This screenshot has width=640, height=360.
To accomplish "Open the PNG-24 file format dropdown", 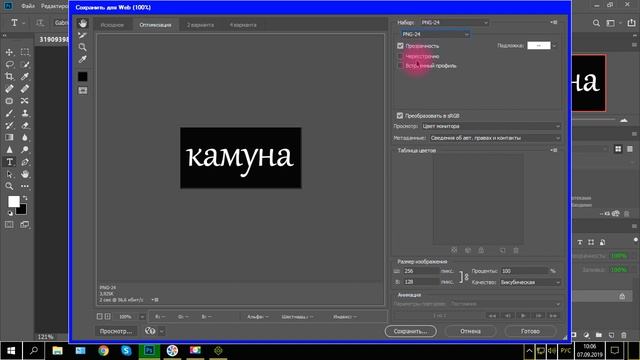I will (x=435, y=34).
